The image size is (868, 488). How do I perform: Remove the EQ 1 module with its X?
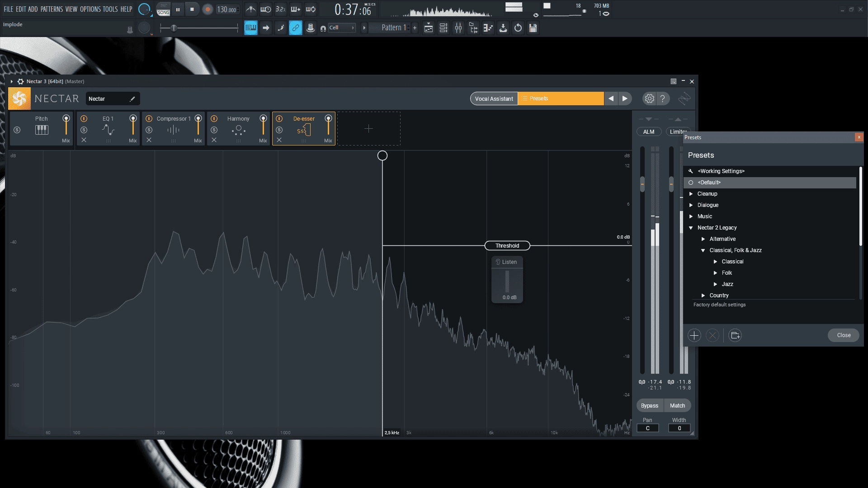(84, 140)
